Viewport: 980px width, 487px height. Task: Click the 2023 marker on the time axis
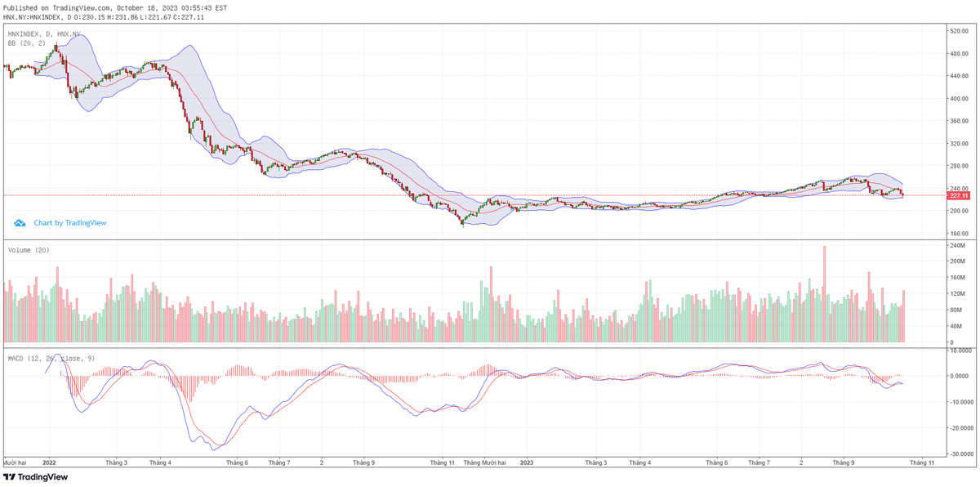[527, 462]
